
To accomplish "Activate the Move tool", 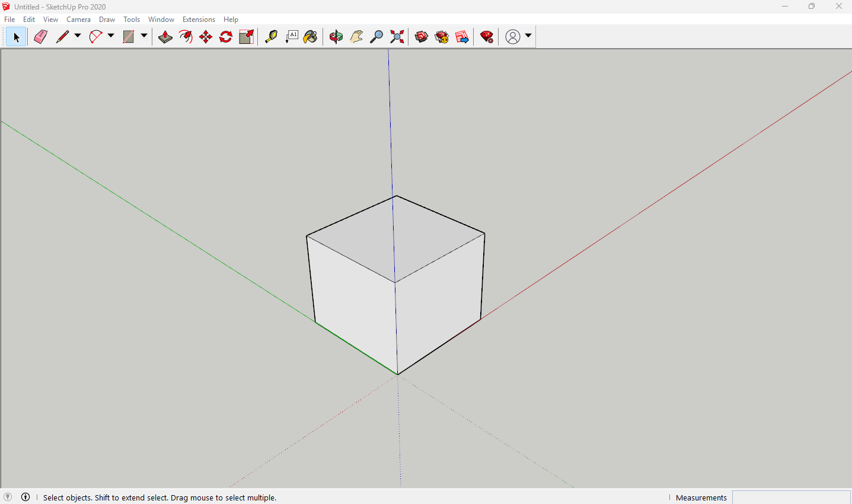I will pos(205,36).
